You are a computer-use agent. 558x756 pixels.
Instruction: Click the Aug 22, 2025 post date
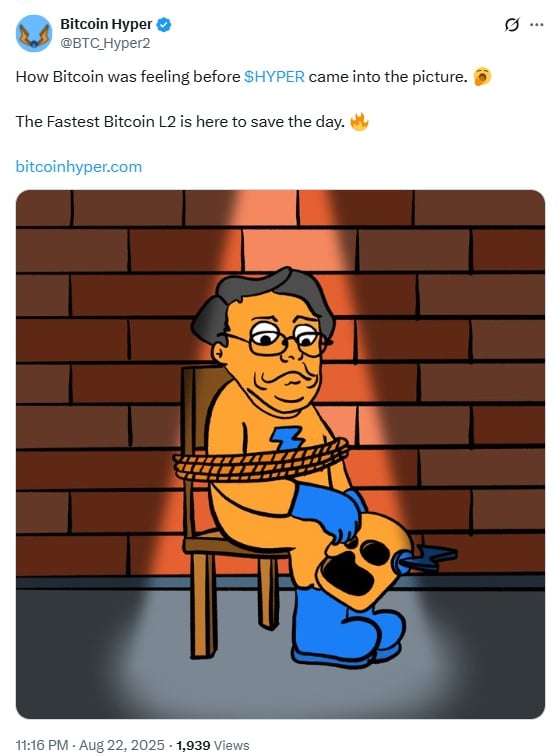(x=122, y=745)
